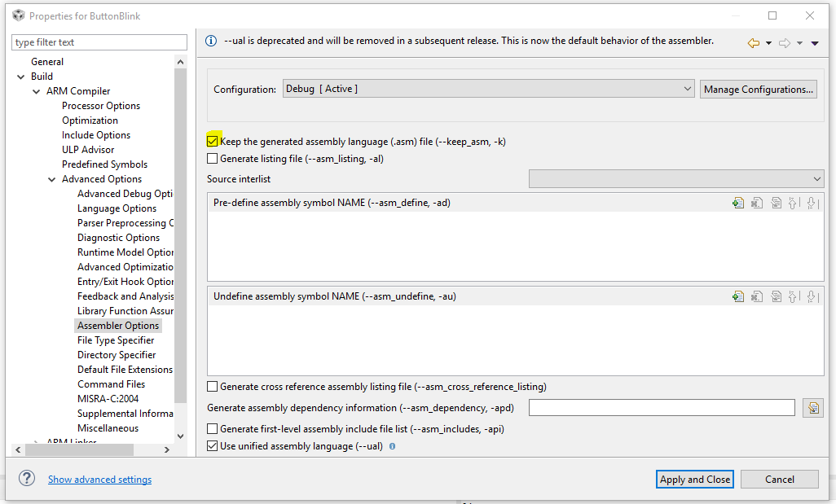Image resolution: width=836 pixels, height=504 pixels.
Task: Select Optimization in the tree
Action: (x=90, y=121)
